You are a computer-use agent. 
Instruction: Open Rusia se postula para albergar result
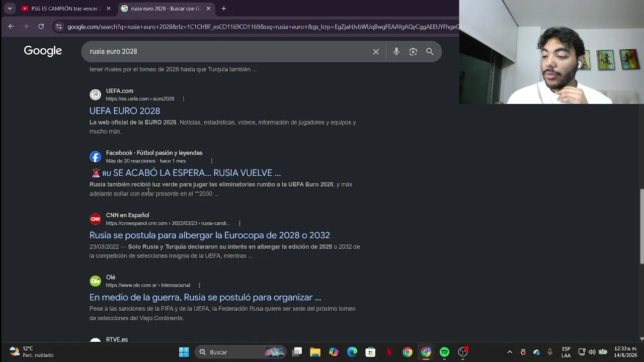210,235
